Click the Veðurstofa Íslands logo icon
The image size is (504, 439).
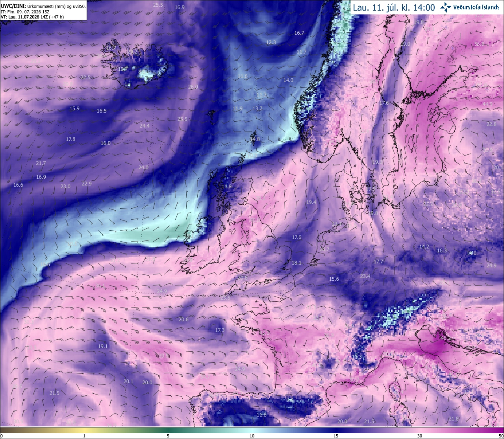point(445,7)
